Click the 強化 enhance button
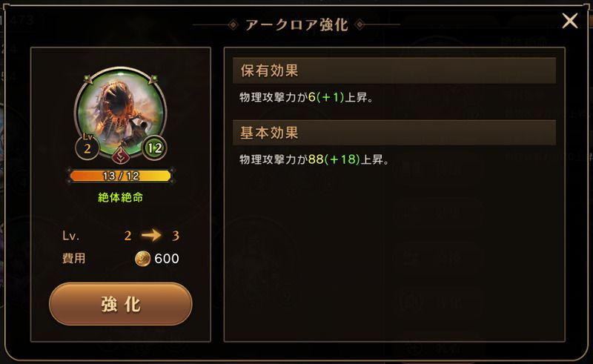The image size is (593, 364). pos(121,304)
